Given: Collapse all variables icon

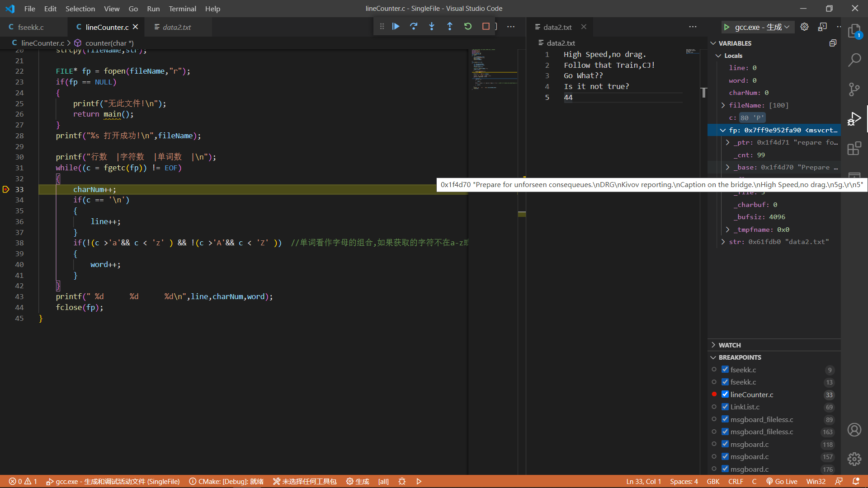Looking at the screenshot, I should click(833, 43).
